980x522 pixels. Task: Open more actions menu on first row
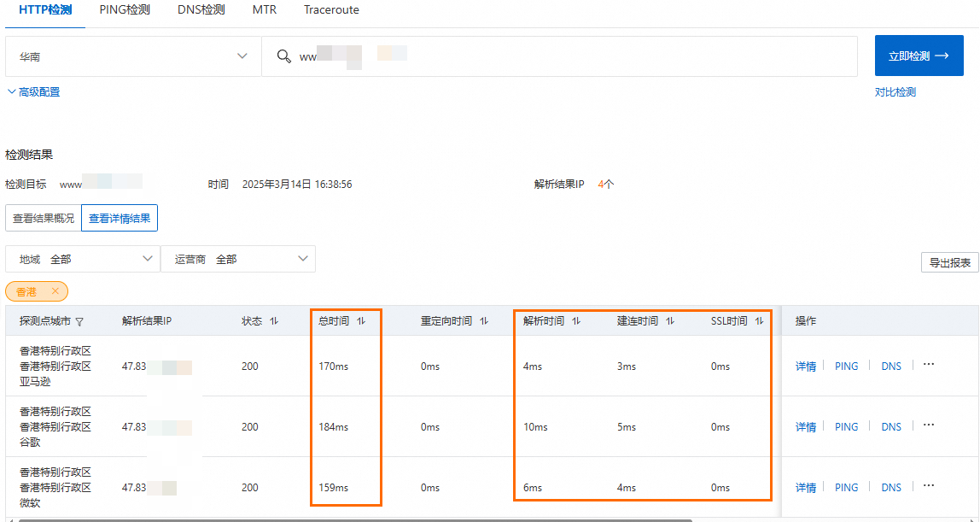click(928, 364)
